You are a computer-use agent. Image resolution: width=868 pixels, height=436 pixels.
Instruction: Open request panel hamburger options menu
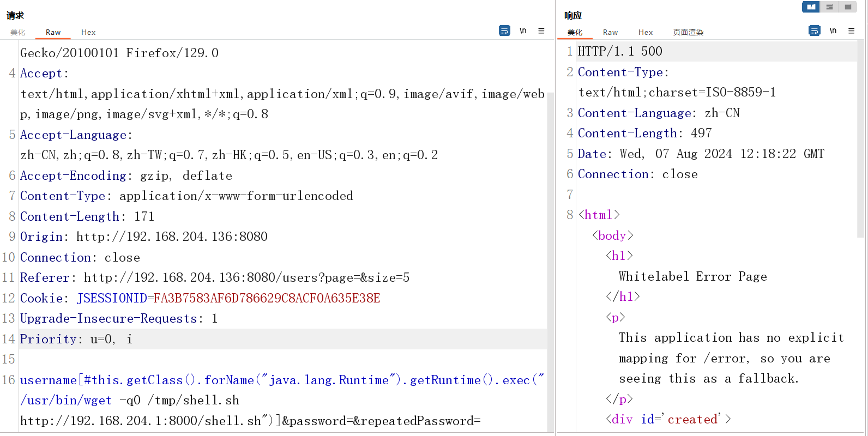541,31
